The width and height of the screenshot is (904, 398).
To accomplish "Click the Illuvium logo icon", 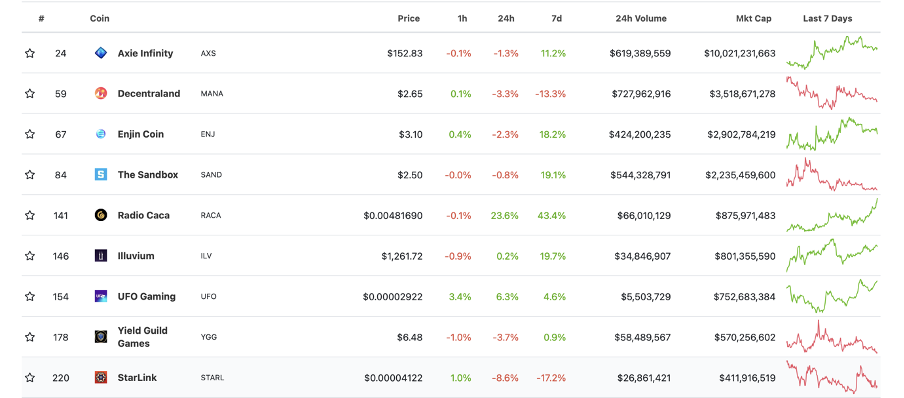I will (101, 256).
